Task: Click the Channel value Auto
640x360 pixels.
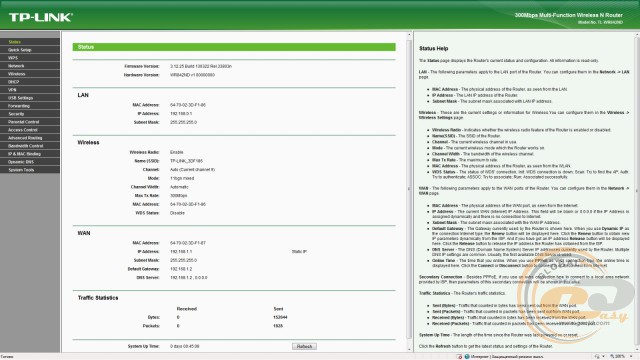Action: coord(192,169)
